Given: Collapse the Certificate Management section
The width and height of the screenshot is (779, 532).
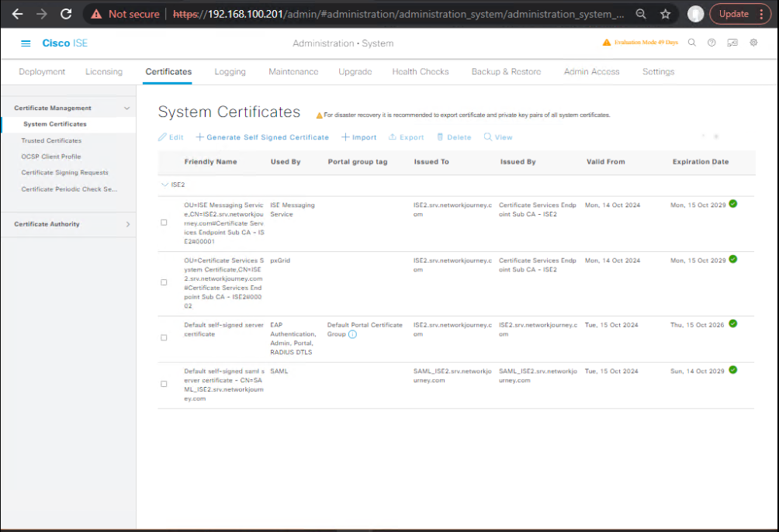Looking at the screenshot, I should [126, 109].
